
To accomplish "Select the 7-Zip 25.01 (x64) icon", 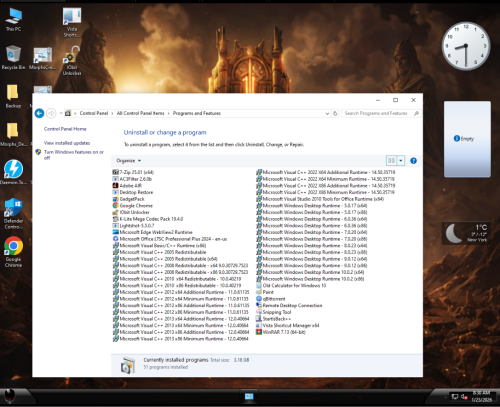I will pos(116,172).
